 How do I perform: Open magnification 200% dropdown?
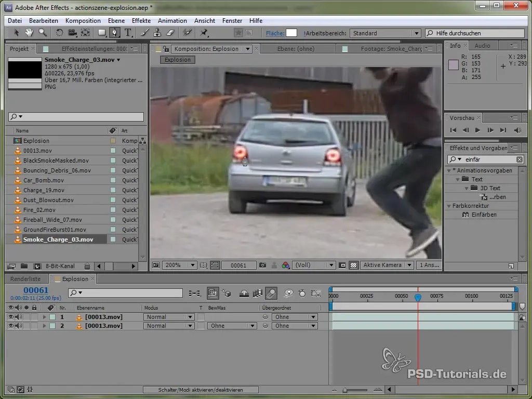pyautogui.click(x=179, y=265)
